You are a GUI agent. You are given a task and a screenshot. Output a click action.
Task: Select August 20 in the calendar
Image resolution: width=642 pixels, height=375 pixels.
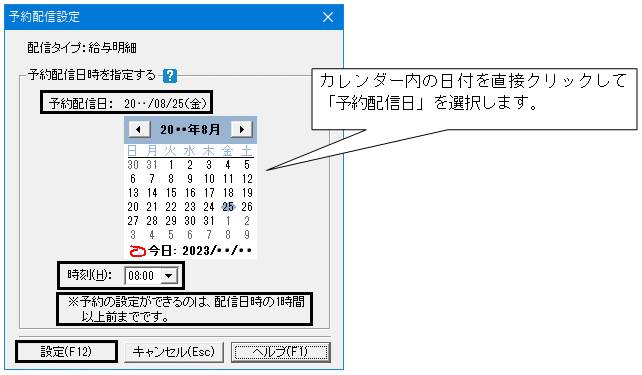133,207
